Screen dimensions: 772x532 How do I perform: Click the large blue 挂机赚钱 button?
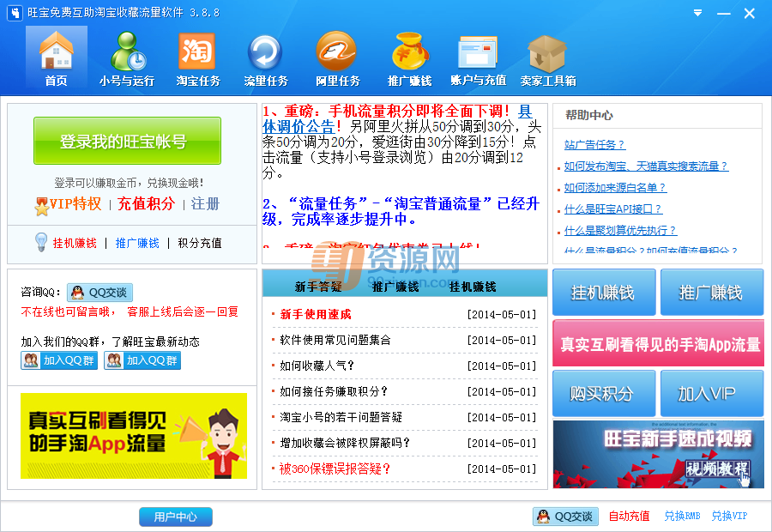(604, 292)
